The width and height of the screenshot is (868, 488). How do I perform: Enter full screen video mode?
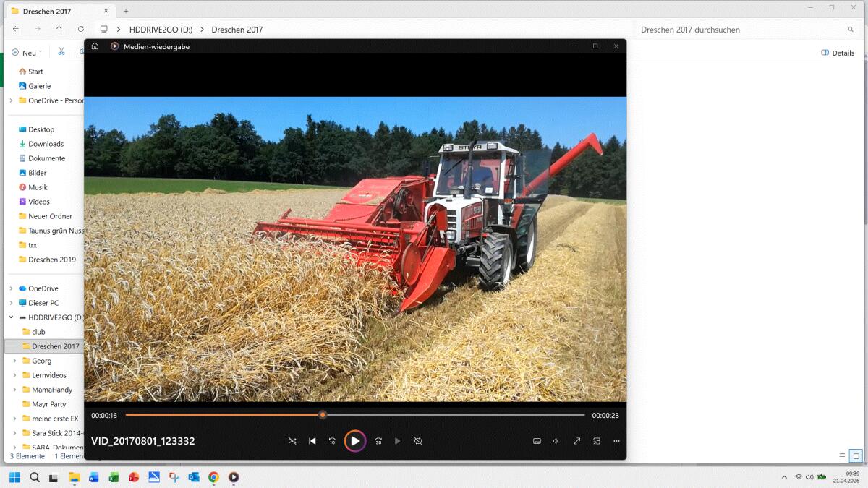(576, 441)
